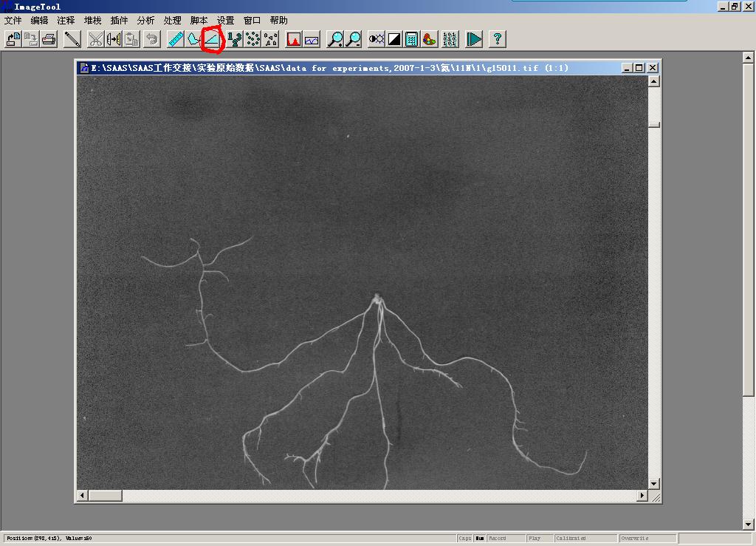Open the Brightness and Contrast icon
Viewport: 756px width, 546px height.
tap(376, 39)
